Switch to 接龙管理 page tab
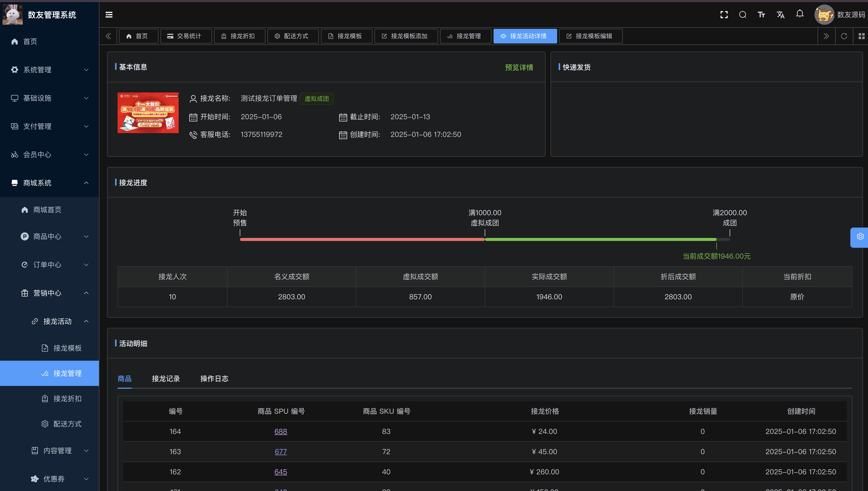The image size is (868, 491). pos(465,36)
